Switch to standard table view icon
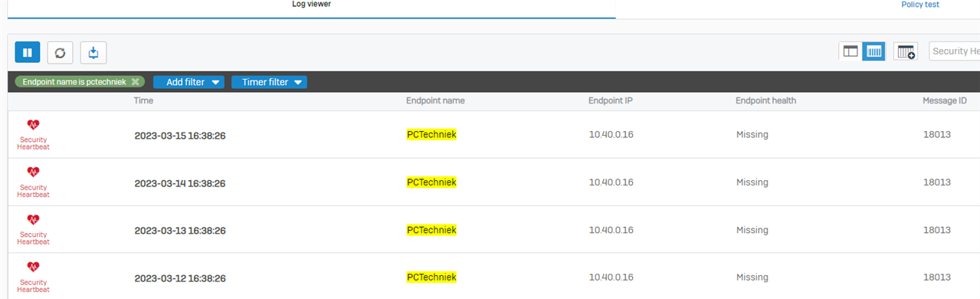The width and height of the screenshot is (980, 299). click(851, 51)
